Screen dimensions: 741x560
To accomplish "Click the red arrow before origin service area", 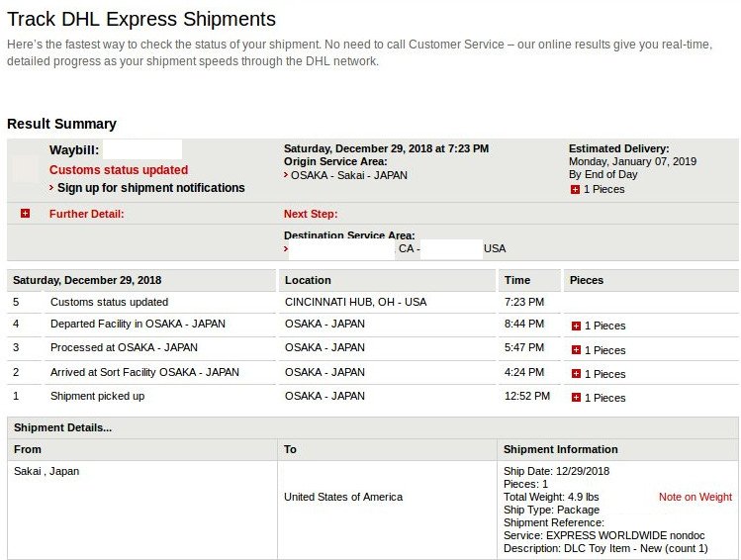I will (286, 175).
